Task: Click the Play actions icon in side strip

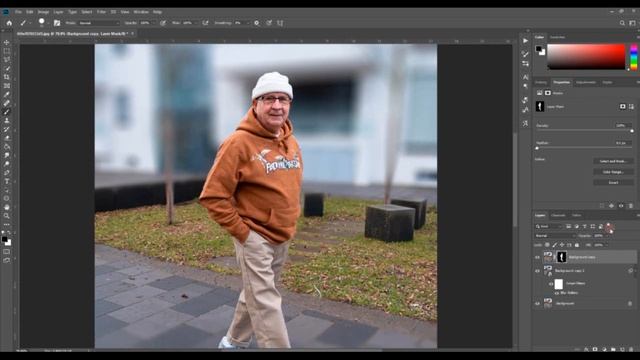Action: (x=525, y=41)
